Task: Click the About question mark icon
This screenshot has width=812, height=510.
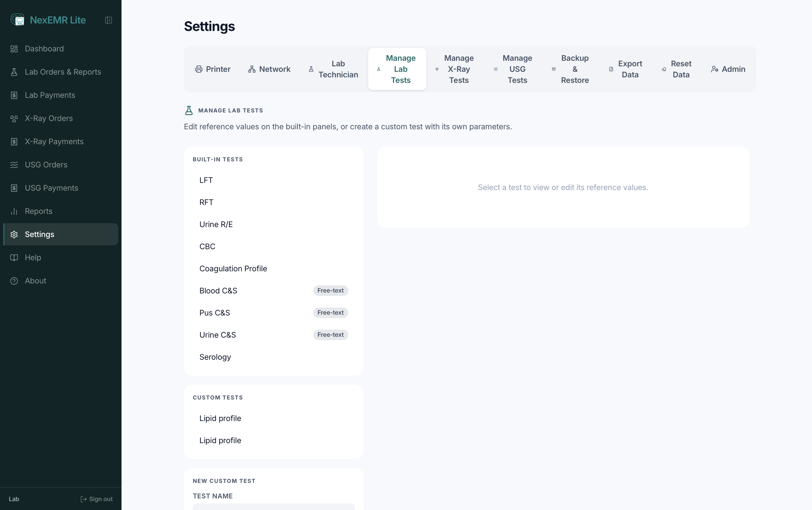Action: point(14,281)
